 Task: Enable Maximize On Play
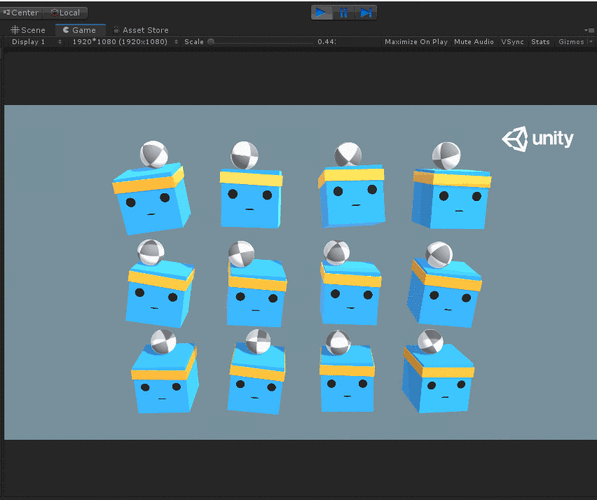click(416, 42)
